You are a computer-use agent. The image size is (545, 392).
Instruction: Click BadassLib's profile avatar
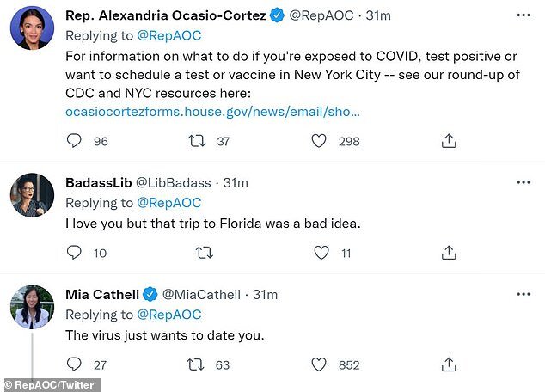(33, 195)
